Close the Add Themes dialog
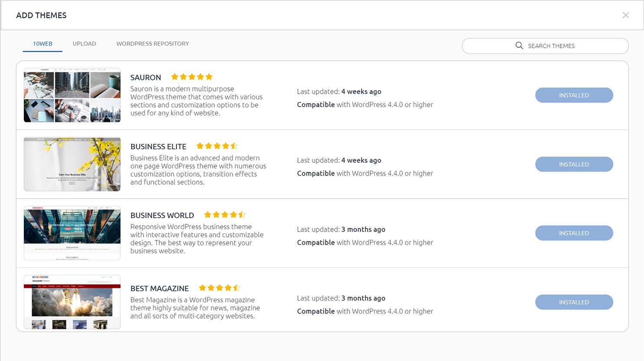Screen dimensions: 644x361 (625, 15)
